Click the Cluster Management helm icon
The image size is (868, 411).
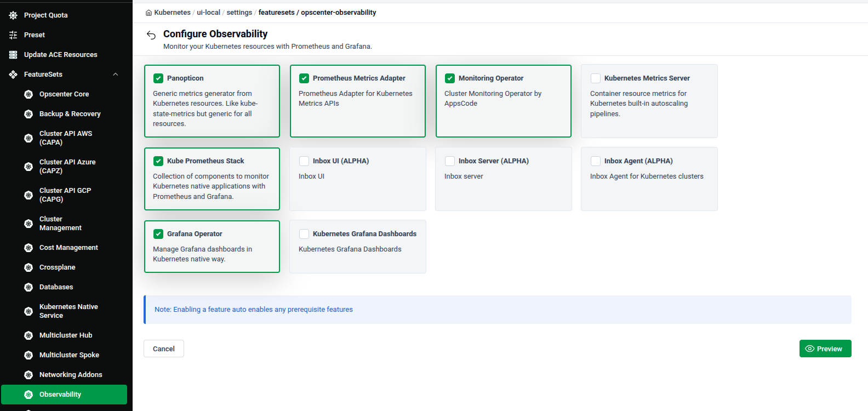[28, 224]
